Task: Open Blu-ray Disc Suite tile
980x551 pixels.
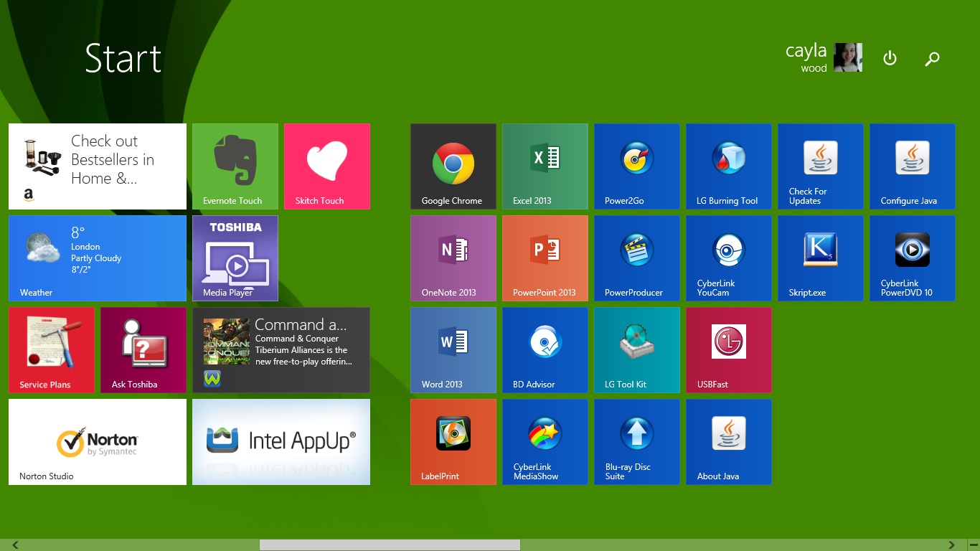Action: [x=637, y=442]
